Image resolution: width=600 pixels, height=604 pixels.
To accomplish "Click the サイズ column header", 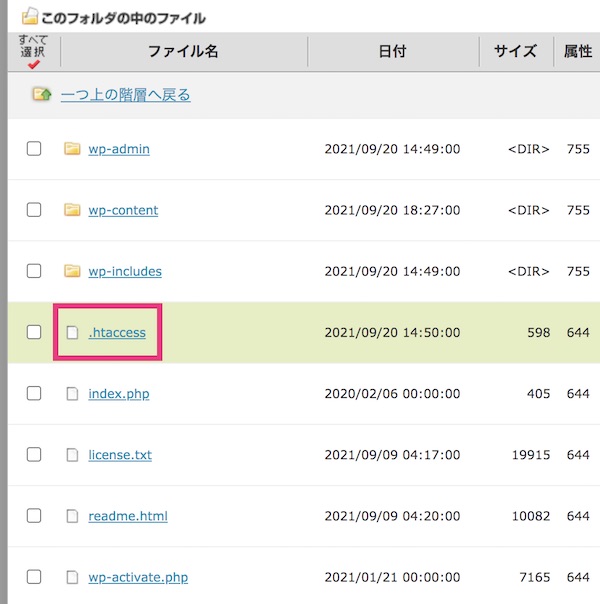I will tap(515, 51).
